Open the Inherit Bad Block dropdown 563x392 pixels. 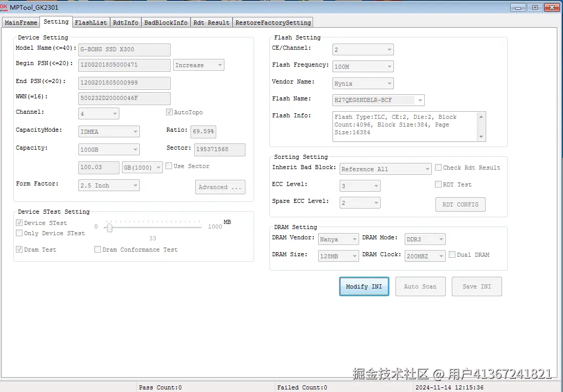point(385,169)
